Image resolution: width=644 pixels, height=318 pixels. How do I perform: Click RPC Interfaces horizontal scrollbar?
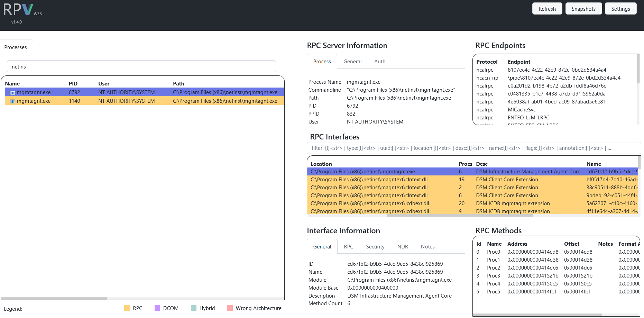click(x=460, y=216)
